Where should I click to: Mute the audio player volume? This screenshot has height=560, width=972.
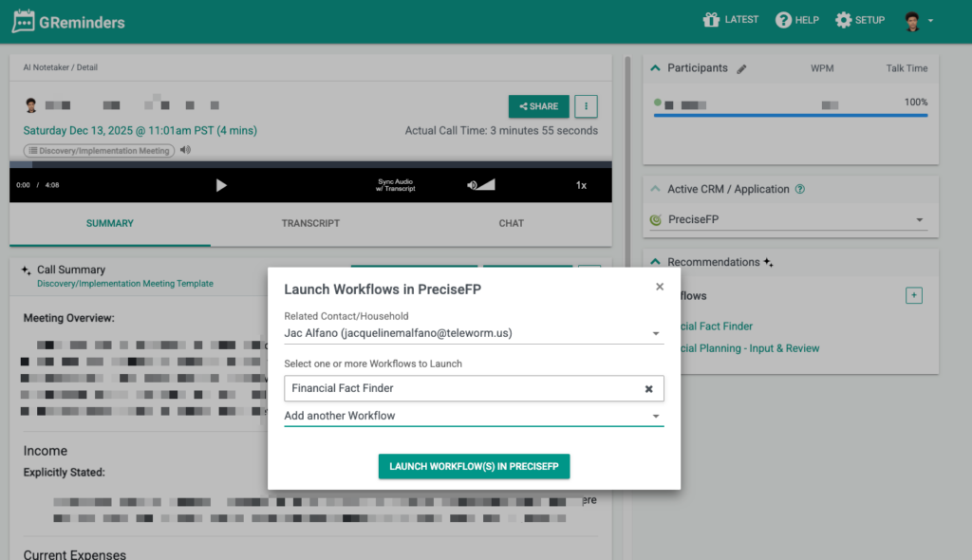point(473,185)
